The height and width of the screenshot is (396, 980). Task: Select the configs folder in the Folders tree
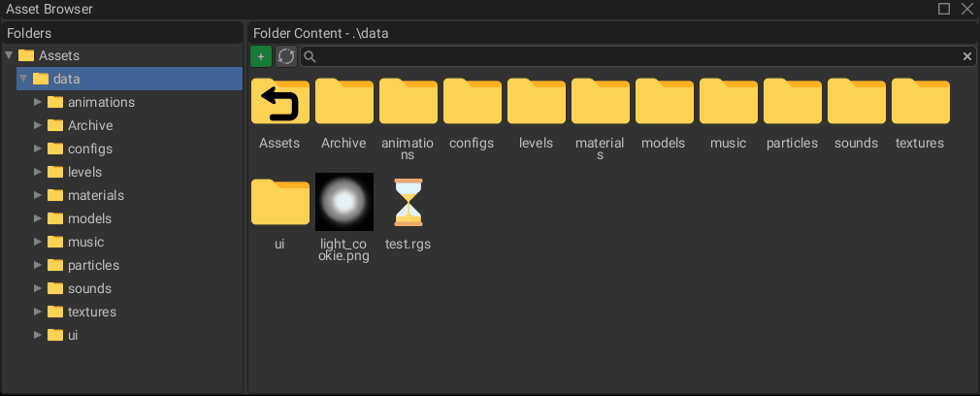pos(89,148)
